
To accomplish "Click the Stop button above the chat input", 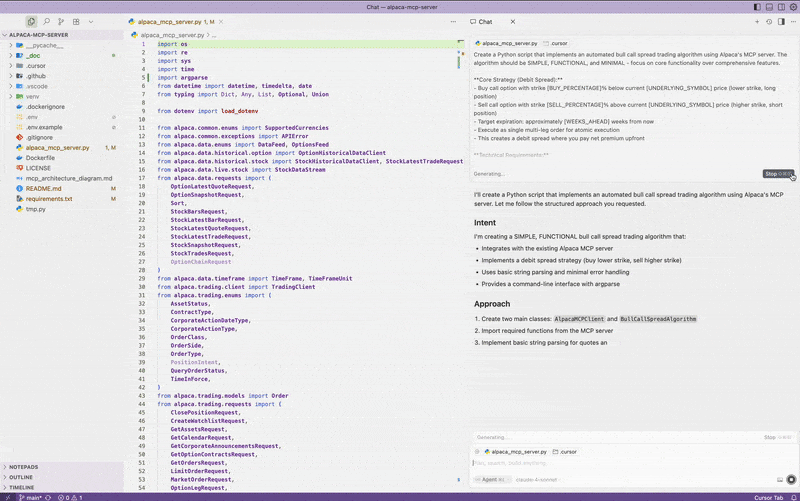I will (778, 437).
